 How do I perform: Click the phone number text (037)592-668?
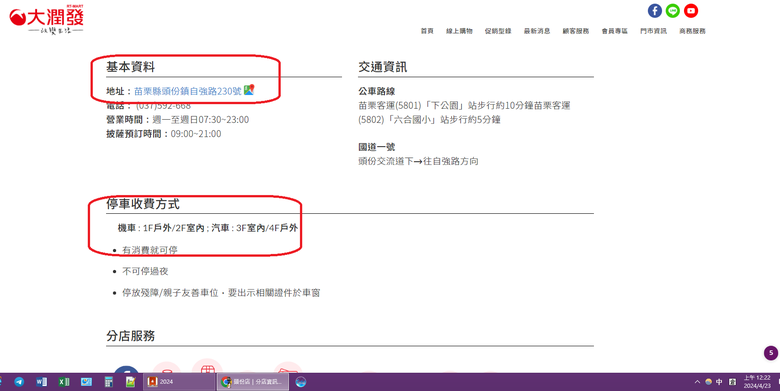click(163, 105)
